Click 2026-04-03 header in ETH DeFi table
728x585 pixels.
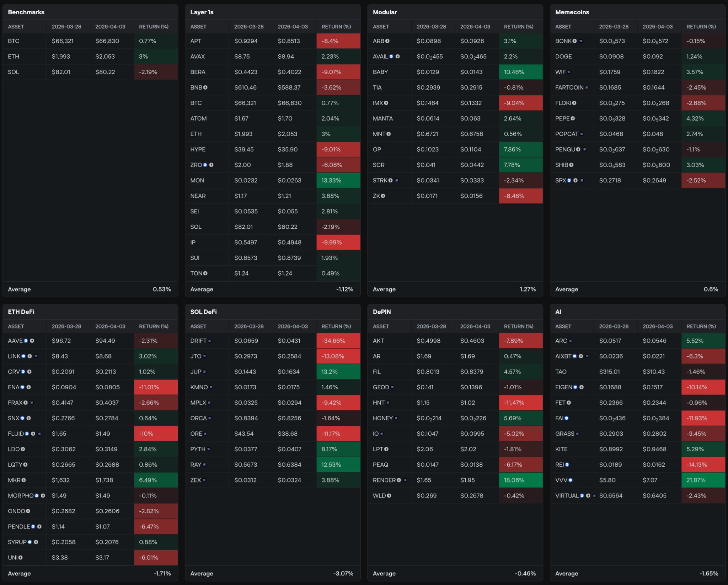[x=110, y=326]
